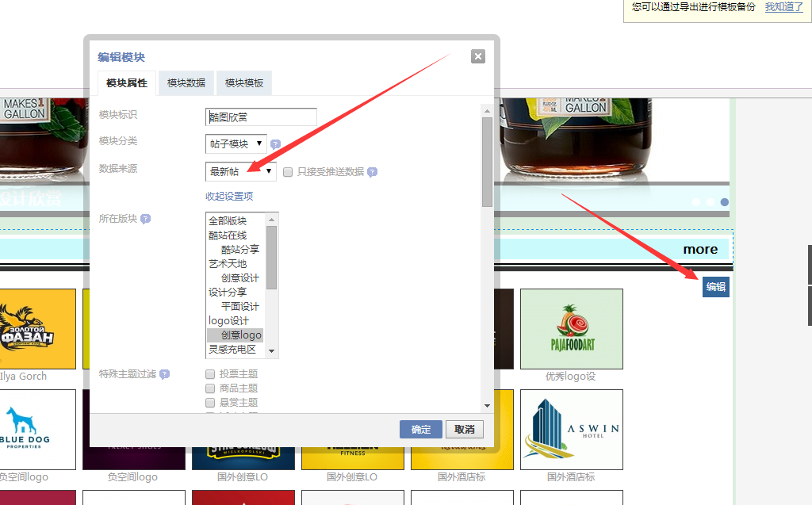
Task: Click the 确定 button
Action: tap(421, 430)
